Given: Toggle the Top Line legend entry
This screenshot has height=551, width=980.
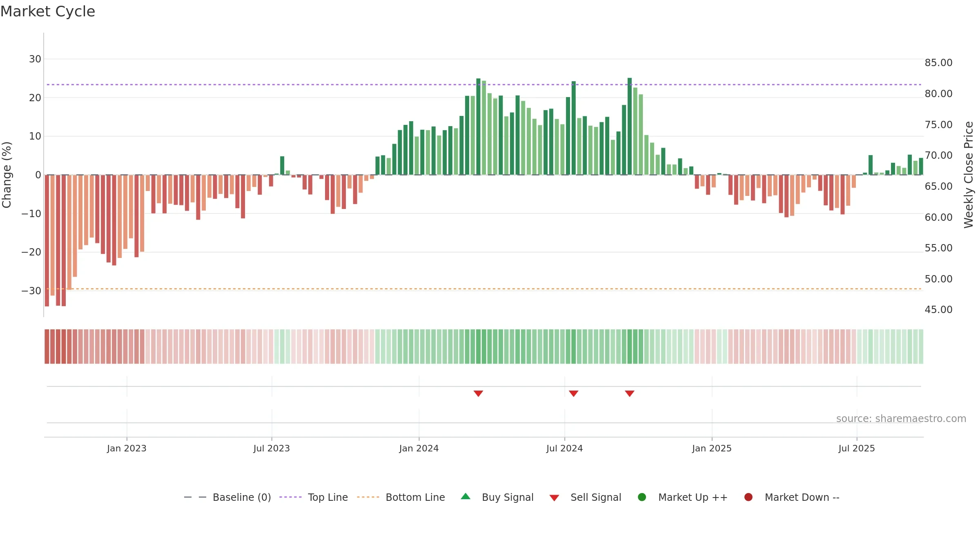Looking at the screenshot, I should tap(314, 497).
